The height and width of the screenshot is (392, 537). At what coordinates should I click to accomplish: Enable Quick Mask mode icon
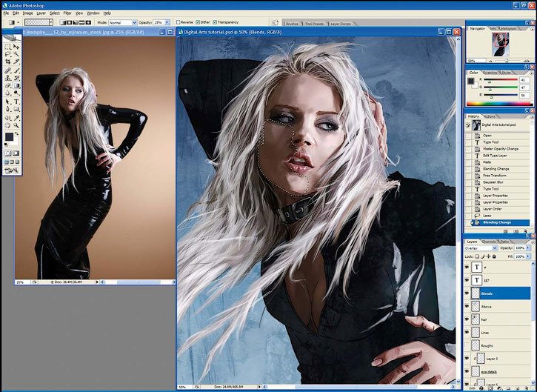coord(16,153)
